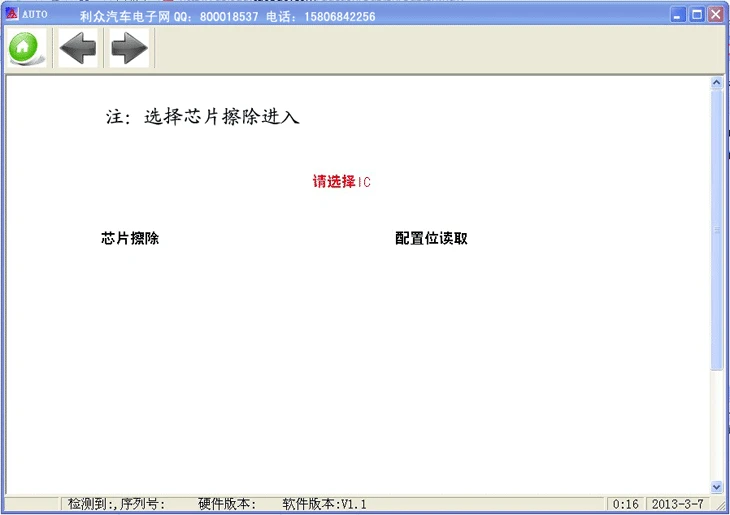Click the note text 选择芯片擦除进入
Screen dimensions: 730x515
pyautogui.click(x=222, y=116)
